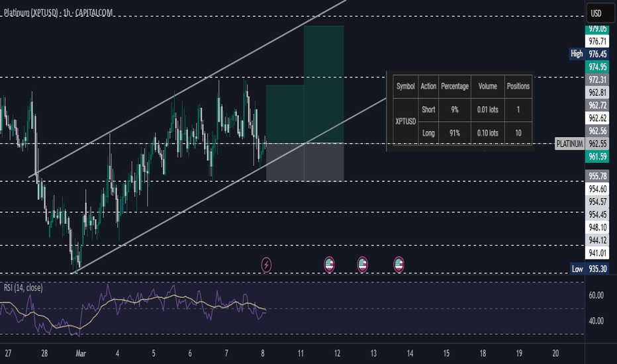Click the 0.10 lots volume cell
The width and height of the screenshot is (617, 364).
point(487,133)
